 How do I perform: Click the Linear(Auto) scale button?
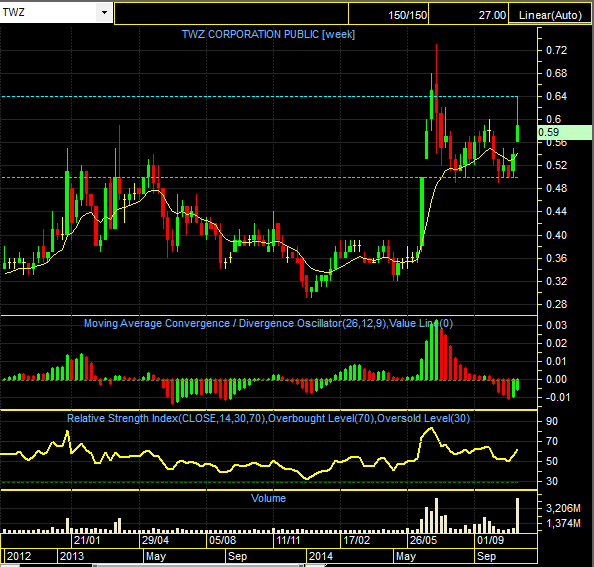tap(550, 15)
